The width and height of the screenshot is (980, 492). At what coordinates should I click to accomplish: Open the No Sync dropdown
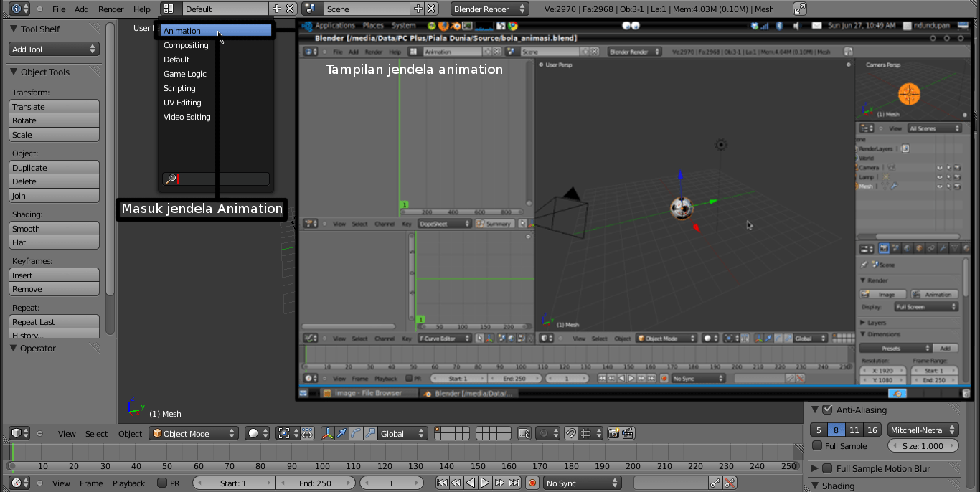582,483
